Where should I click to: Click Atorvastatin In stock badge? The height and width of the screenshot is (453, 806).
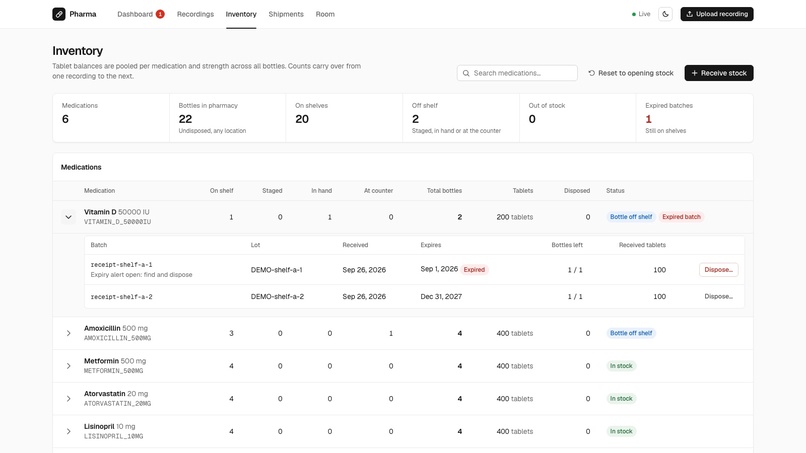click(621, 398)
